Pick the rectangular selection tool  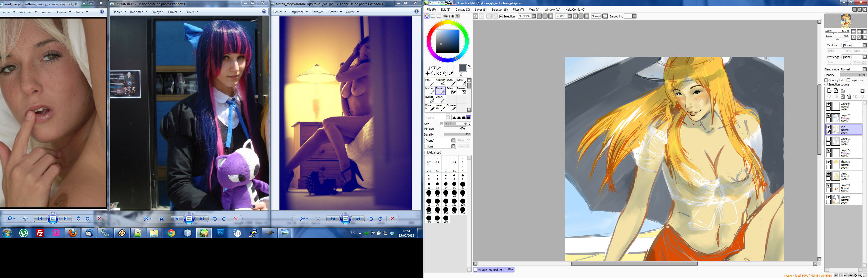pyautogui.click(x=428, y=68)
